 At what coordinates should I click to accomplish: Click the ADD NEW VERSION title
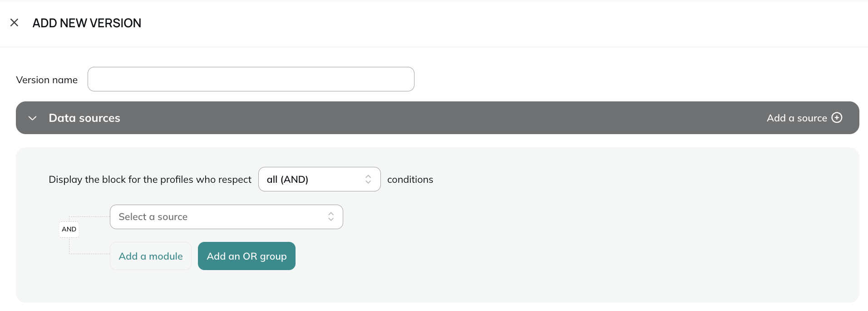pyautogui.click(x=87, y=23)
